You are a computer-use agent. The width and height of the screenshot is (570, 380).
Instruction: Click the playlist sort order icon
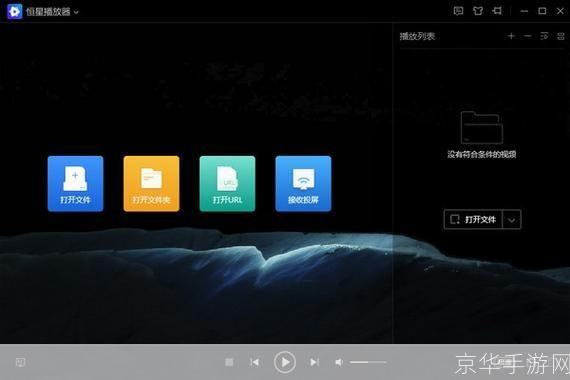(544, 36)
